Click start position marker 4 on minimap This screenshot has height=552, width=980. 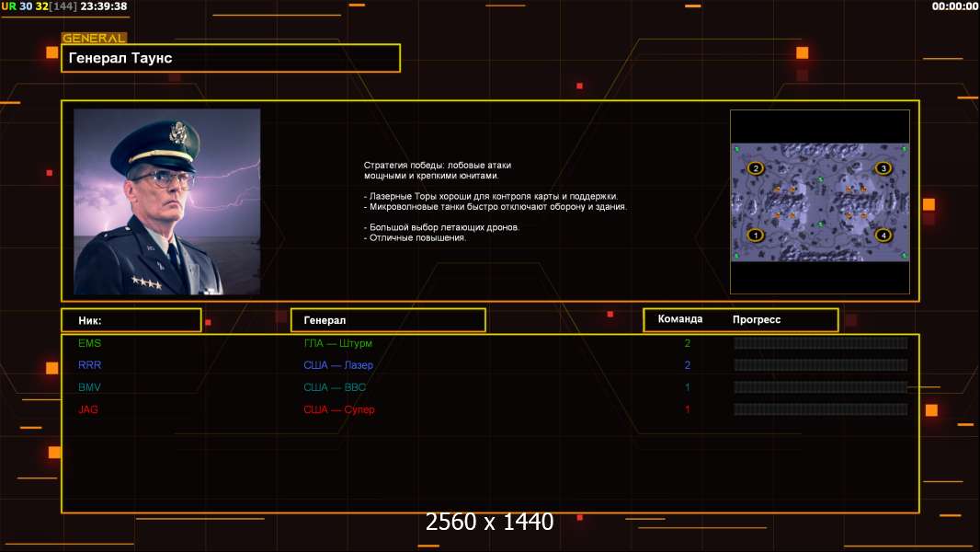tap(883, 236)
